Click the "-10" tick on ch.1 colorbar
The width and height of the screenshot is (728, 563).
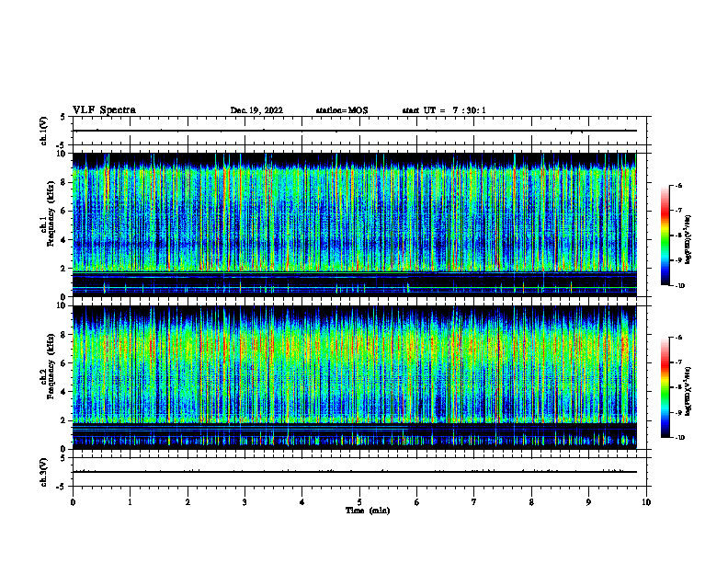pos(679,286)
